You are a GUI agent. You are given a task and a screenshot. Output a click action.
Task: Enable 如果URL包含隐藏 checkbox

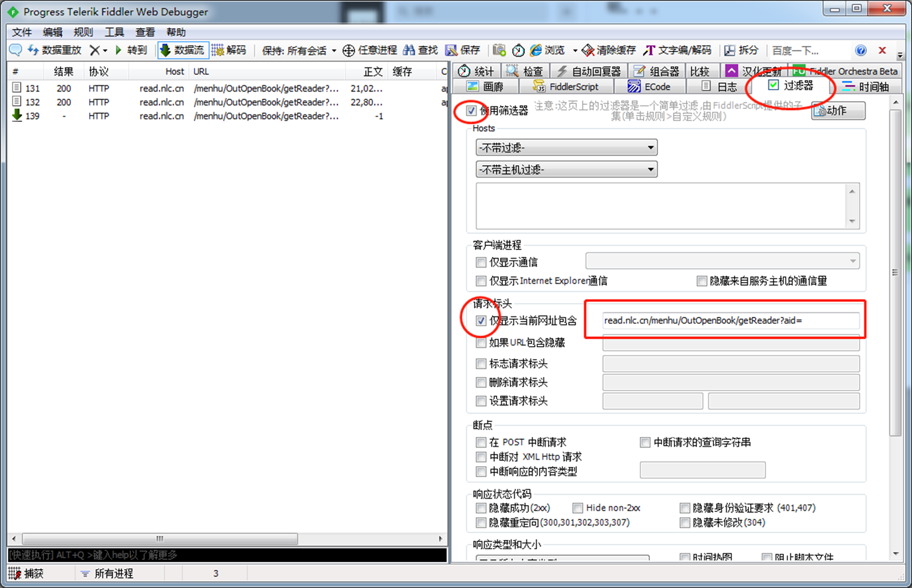481,343
